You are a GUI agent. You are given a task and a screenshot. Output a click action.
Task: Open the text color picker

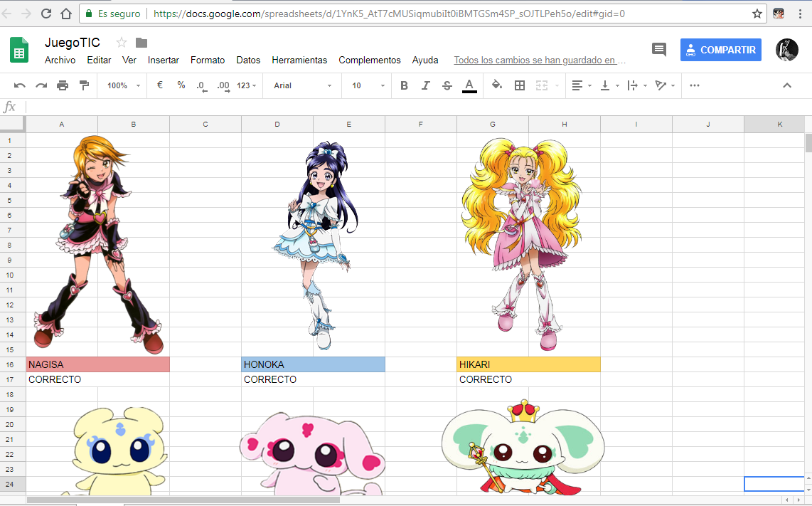click(469, 85)
